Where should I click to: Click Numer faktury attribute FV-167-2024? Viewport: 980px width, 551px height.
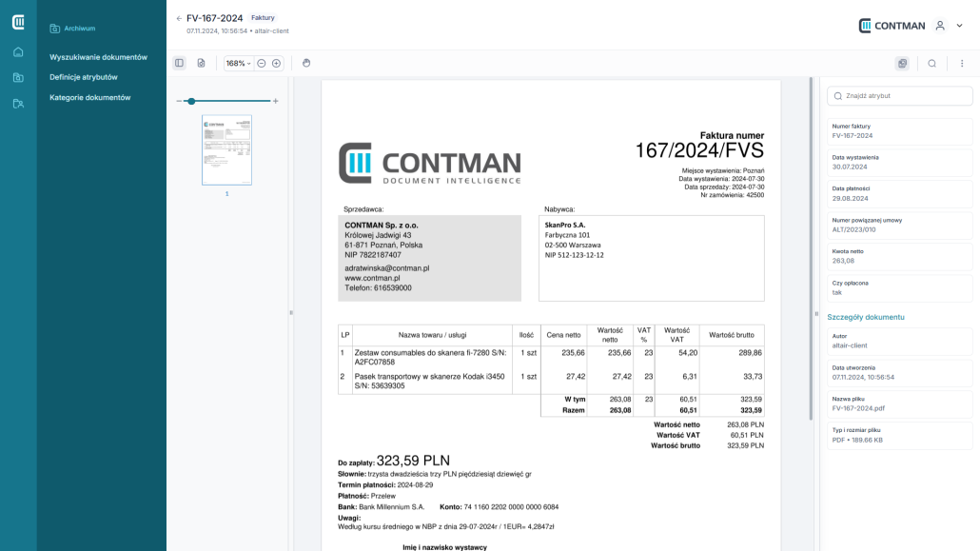coord(899,131)
